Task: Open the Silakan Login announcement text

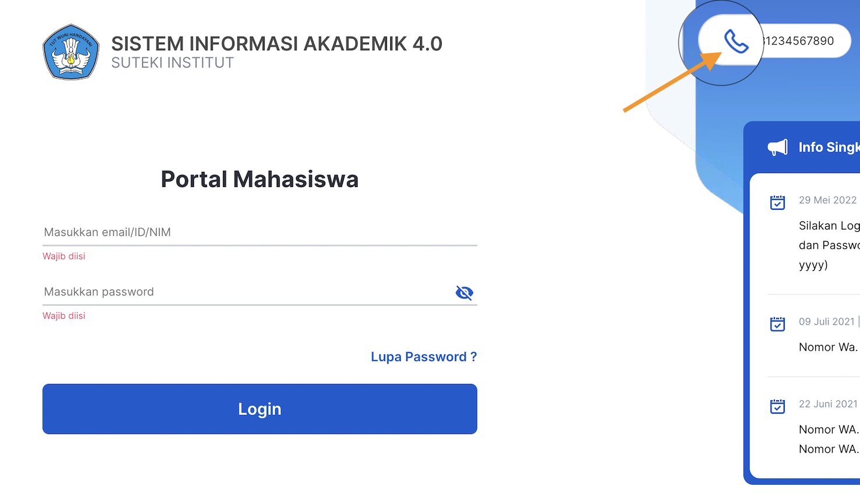Action: coord(829,226)
